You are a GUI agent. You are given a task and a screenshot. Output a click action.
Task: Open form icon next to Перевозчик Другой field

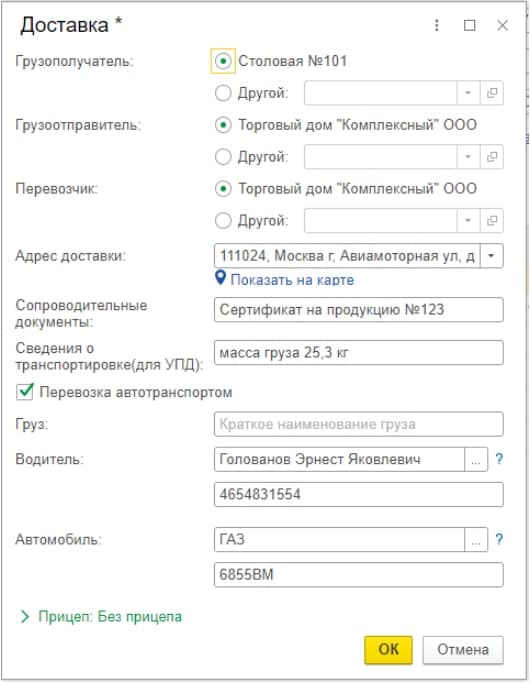492,220
